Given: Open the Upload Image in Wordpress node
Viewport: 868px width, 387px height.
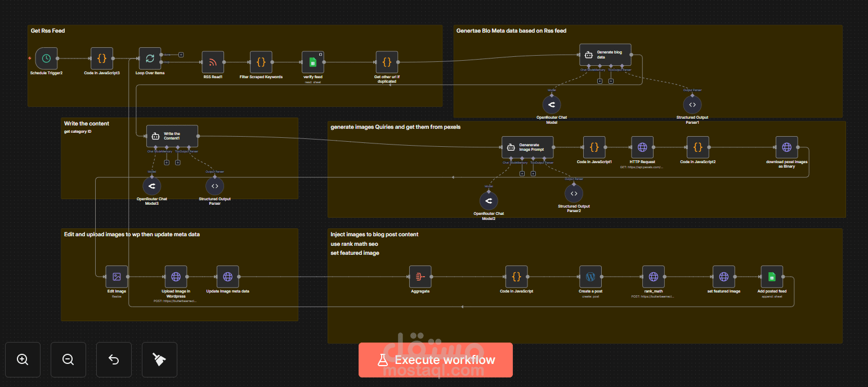Looking at the screenshot, I should [176, 277].
